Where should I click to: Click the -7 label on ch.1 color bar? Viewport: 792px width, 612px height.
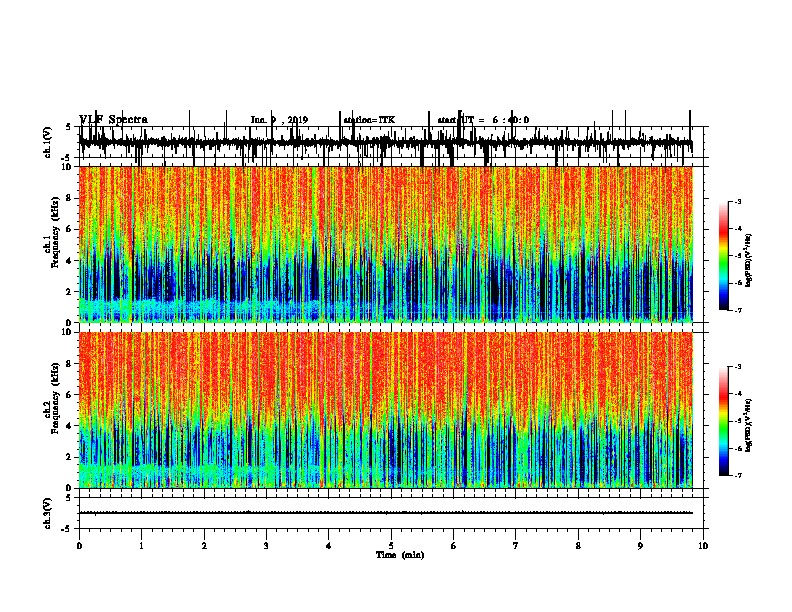click(737, 310)
